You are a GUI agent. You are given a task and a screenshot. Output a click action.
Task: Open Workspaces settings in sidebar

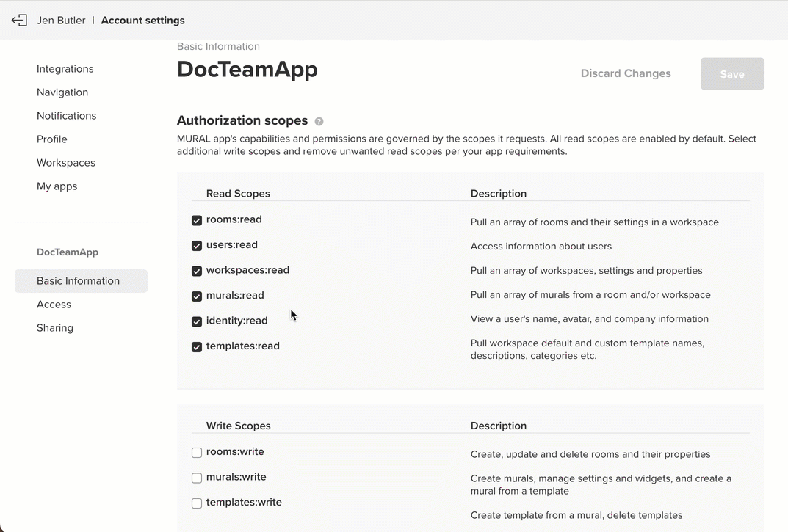point(66,163)
